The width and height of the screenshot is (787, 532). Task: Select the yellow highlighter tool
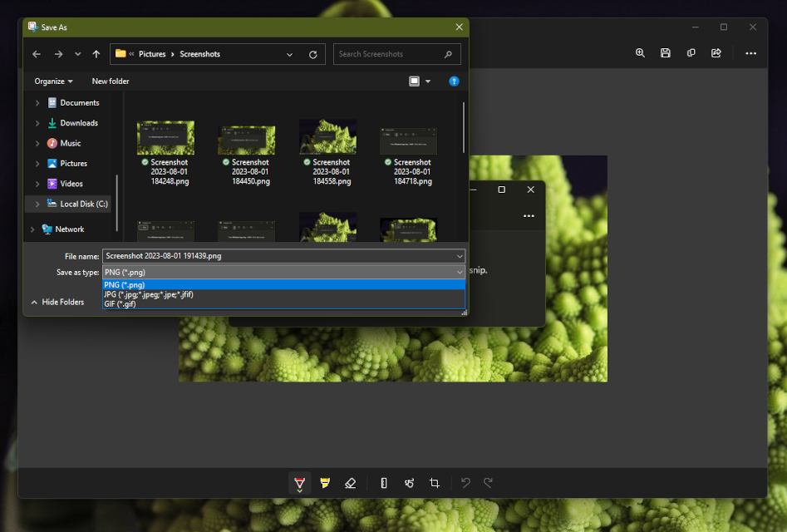click(325, 483)
